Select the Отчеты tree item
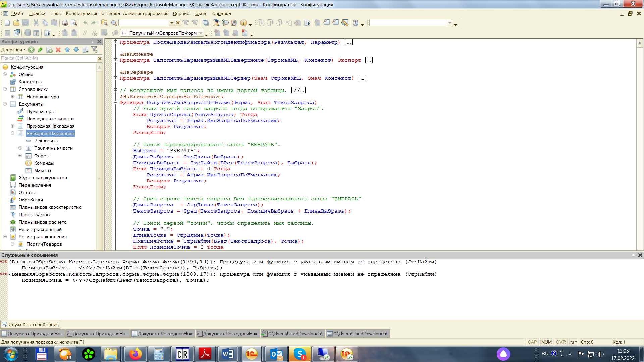Image resolution: width=644 pixels, height=362 pixels. [27, 192]
